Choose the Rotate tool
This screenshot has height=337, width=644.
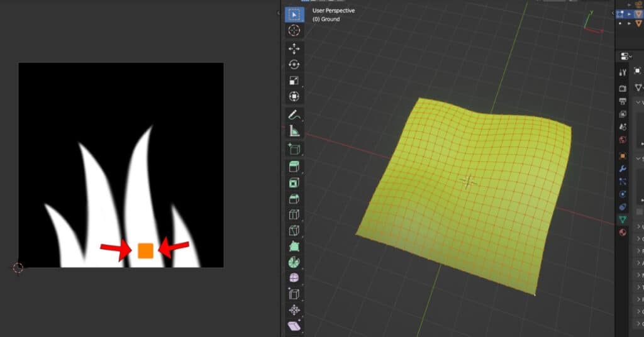pyautogui.click(x=294, y=65)
